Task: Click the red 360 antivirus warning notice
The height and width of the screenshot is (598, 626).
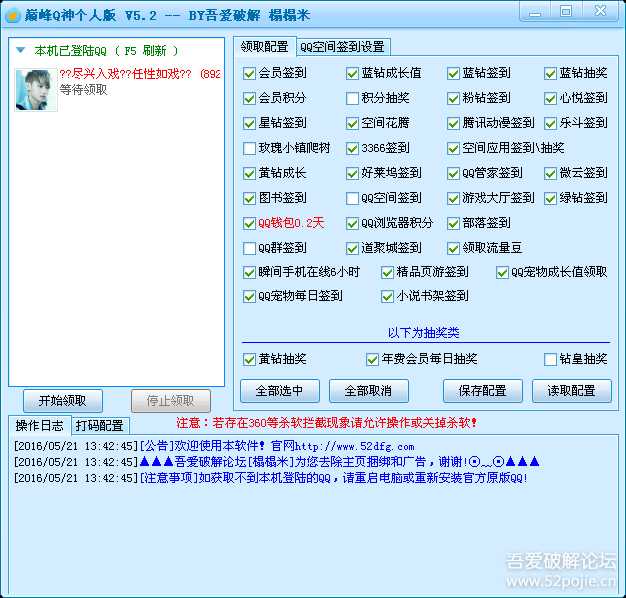Action: 327,423
